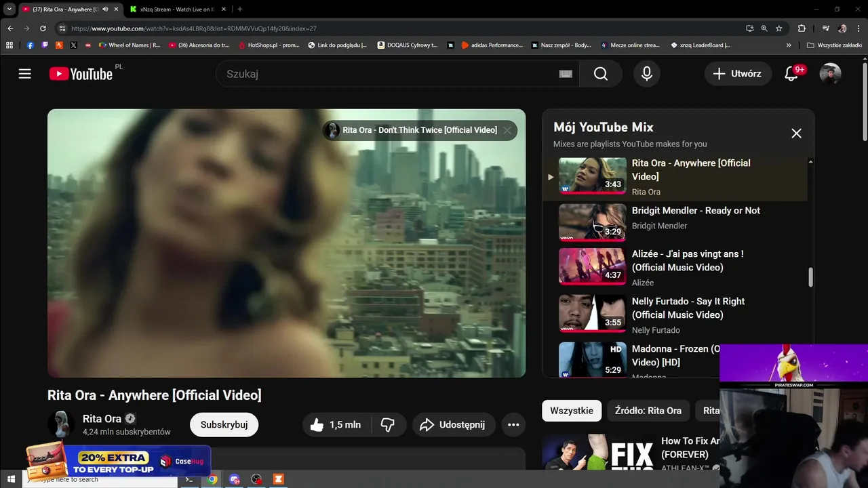Click the Utwórz create button

coord(738,74)
